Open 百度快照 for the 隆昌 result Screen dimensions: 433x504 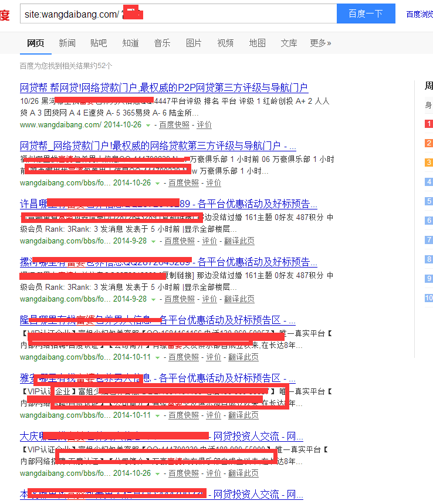[184, 357]
